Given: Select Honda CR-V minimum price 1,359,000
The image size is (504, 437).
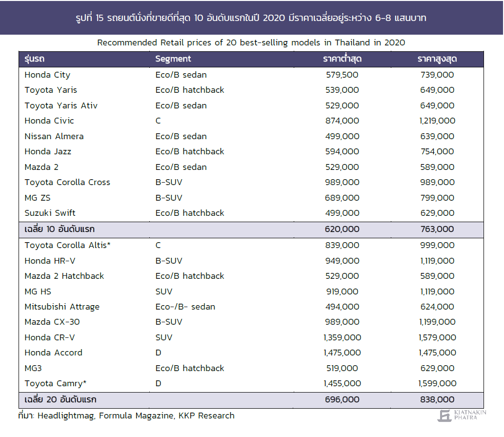Looking at the screenshot, I should 342,338.
